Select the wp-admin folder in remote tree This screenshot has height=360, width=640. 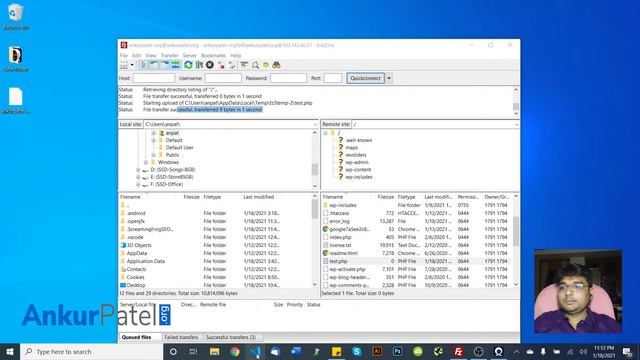click(x=356, y=162)
